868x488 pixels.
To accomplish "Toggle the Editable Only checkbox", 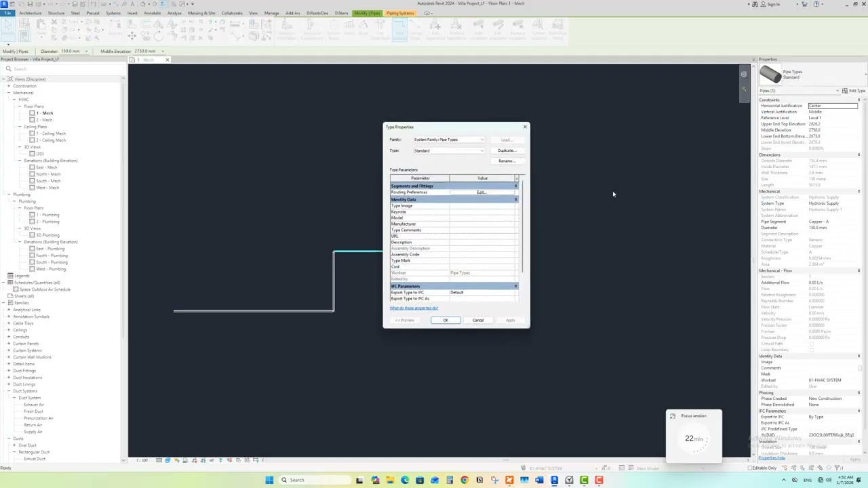I will coord(751,468).
